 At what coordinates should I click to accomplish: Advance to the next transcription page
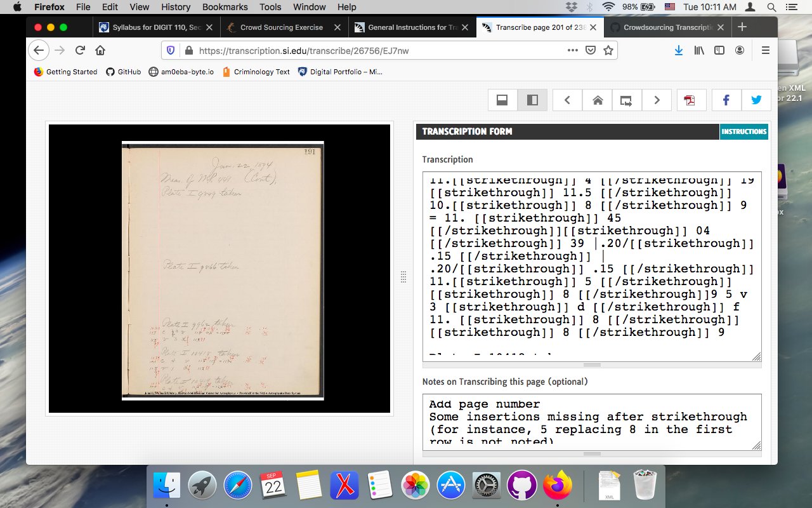pos(657,100)
